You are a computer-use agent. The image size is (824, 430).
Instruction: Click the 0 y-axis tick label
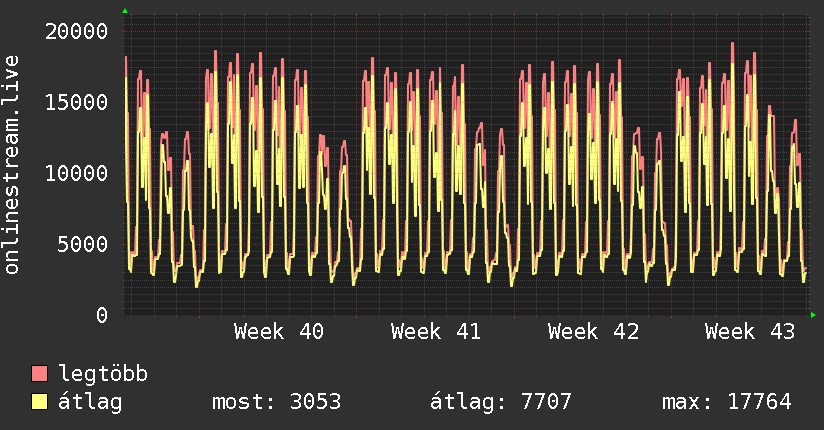(x=102, y=315)
